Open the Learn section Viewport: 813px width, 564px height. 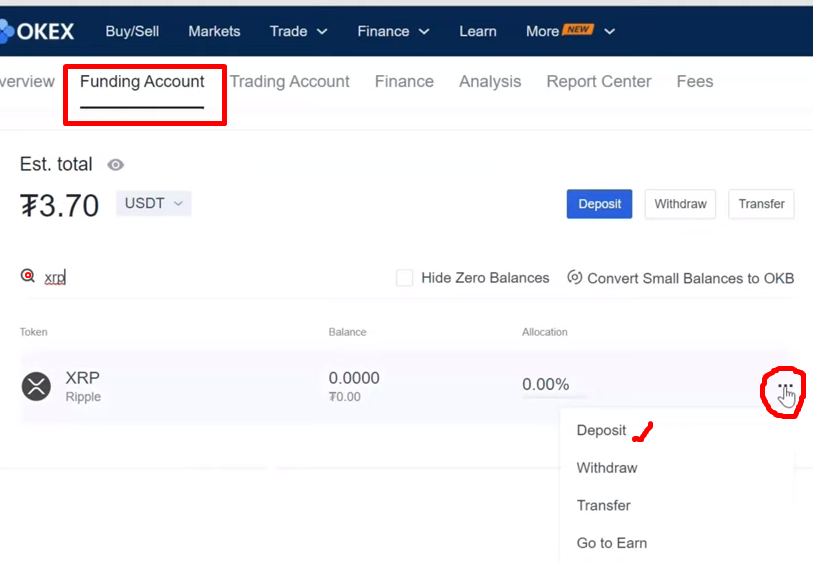pyautogui.click(x=478, y=32)
